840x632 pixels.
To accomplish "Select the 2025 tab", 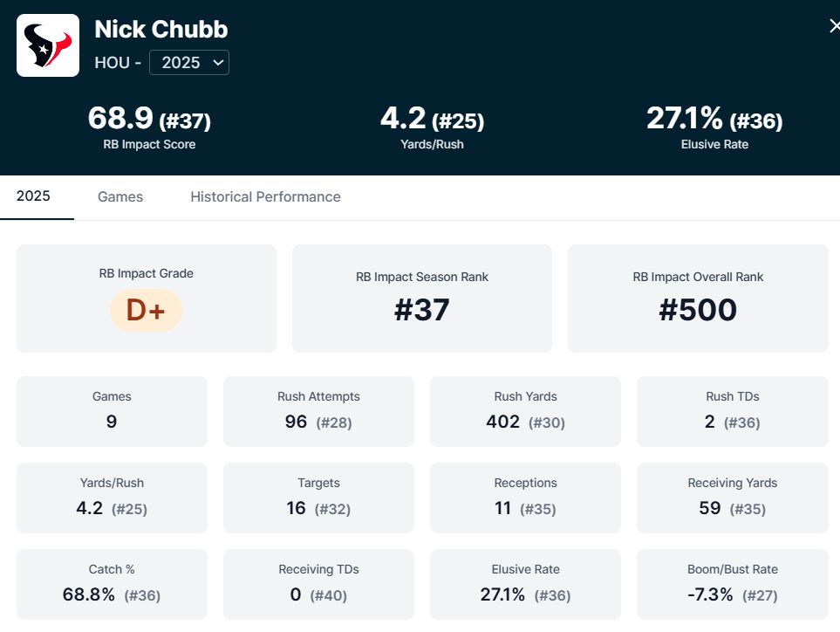I will click(x=34, y=196).
